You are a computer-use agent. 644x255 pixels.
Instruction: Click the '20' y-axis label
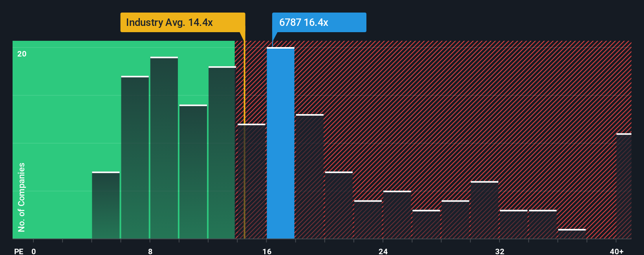coord(22,54)
